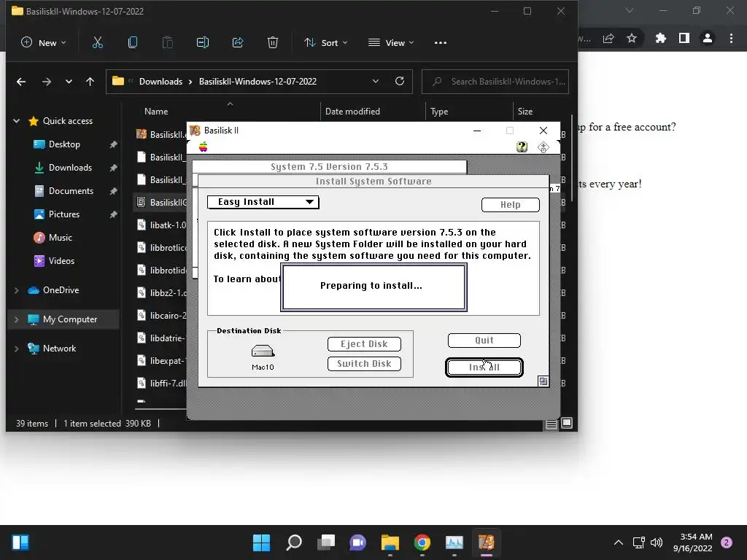Select My Computer in navigation pane
Image resolution: width=747 pixels, height=560 pixels.
point(64,319)
